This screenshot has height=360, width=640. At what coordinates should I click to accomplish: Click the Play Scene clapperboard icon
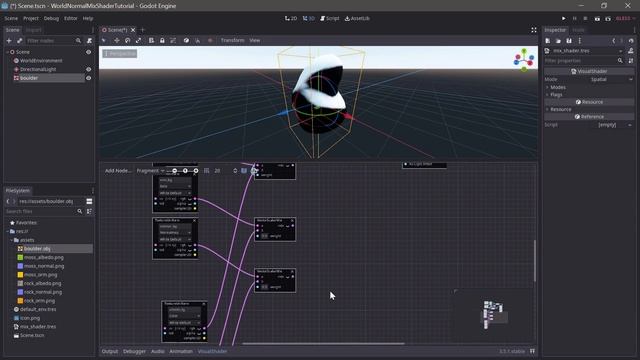click(x=597, y=18)
